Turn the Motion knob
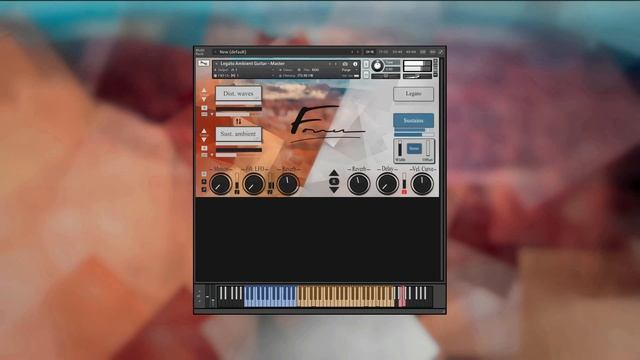This screenshot has width=640, height=360. [x=220, y=184]
